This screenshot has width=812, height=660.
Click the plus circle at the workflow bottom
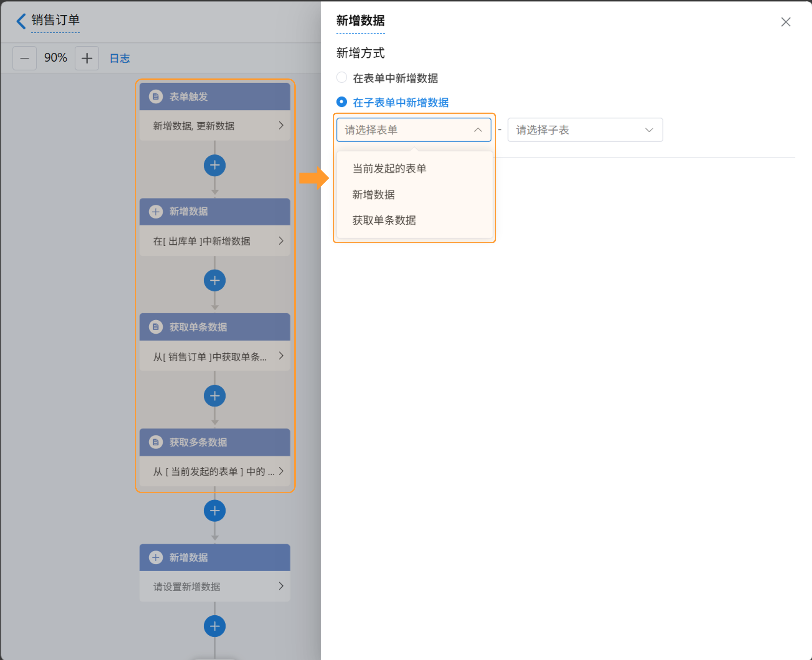point(215,626)
